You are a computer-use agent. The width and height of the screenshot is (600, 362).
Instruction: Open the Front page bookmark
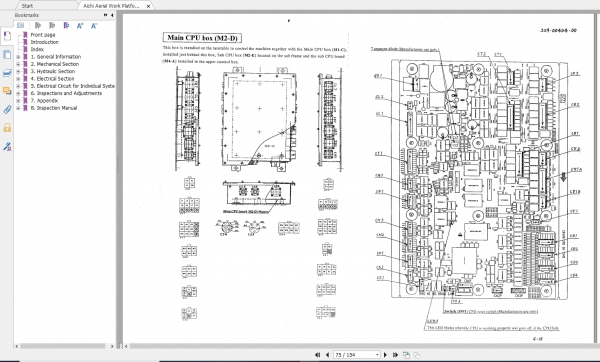(x=43, y=35)
